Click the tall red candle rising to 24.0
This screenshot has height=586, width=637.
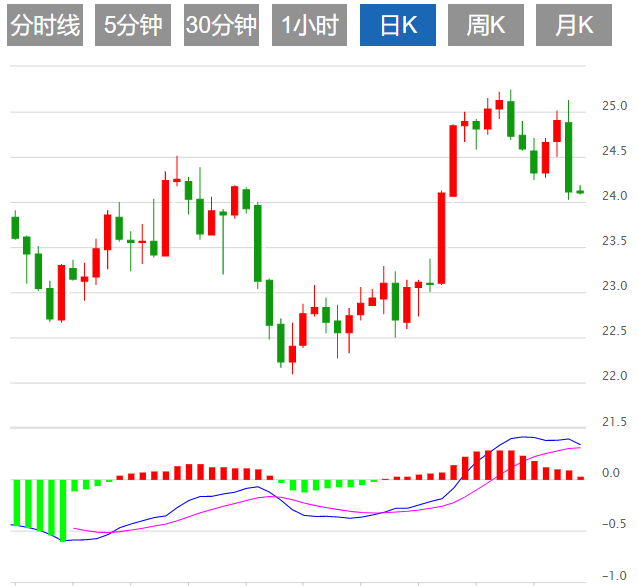coord(441,238)
